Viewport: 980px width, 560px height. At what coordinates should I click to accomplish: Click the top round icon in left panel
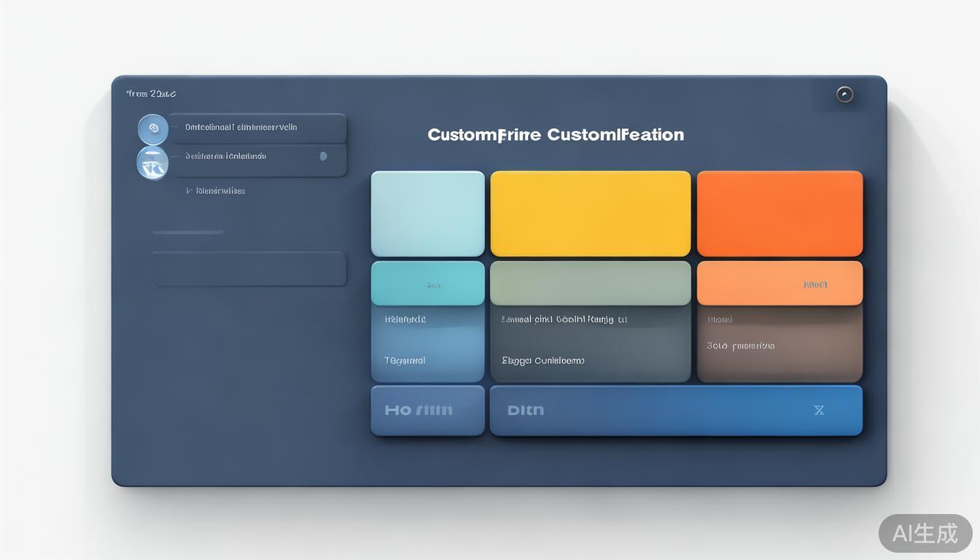point(153,128)
